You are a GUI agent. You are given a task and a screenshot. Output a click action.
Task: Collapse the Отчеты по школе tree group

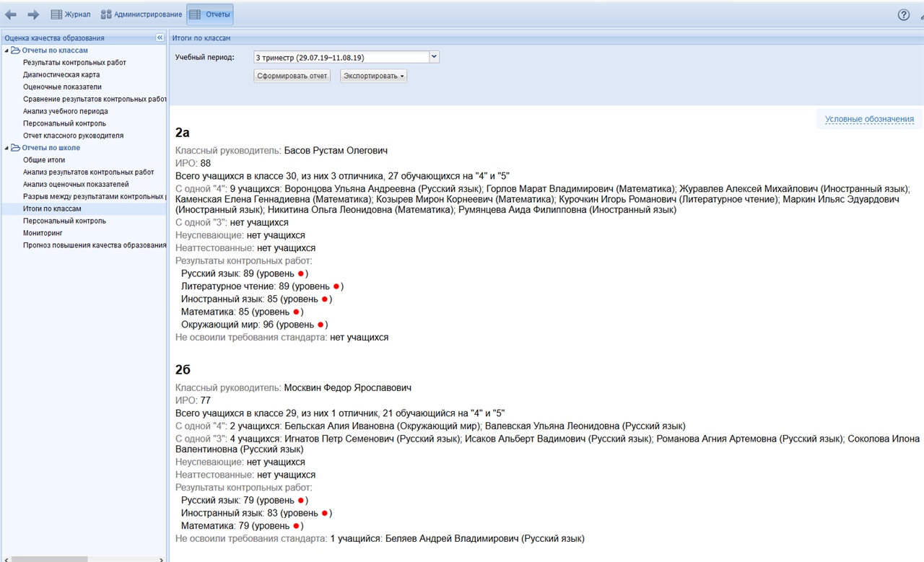(x=6, y=148)
